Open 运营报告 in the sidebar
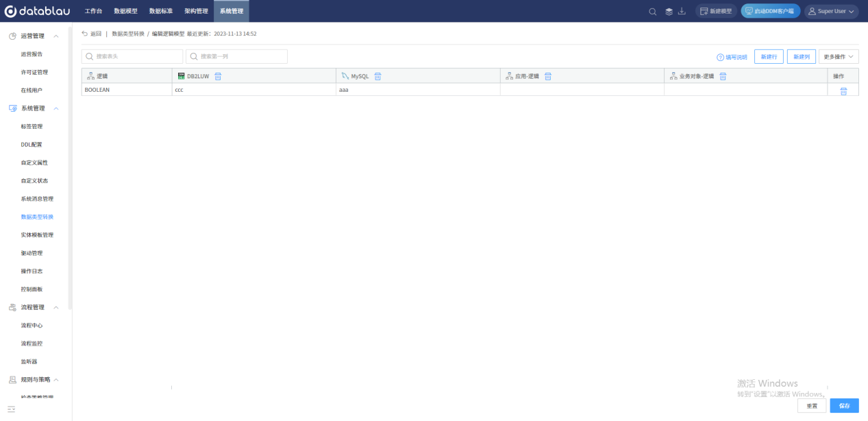Viewport: 868px width, 421px height. coord(32,54)
